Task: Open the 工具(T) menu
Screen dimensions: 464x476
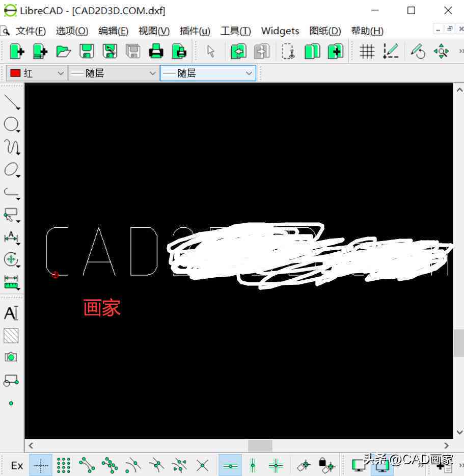Action: (236, 31)
